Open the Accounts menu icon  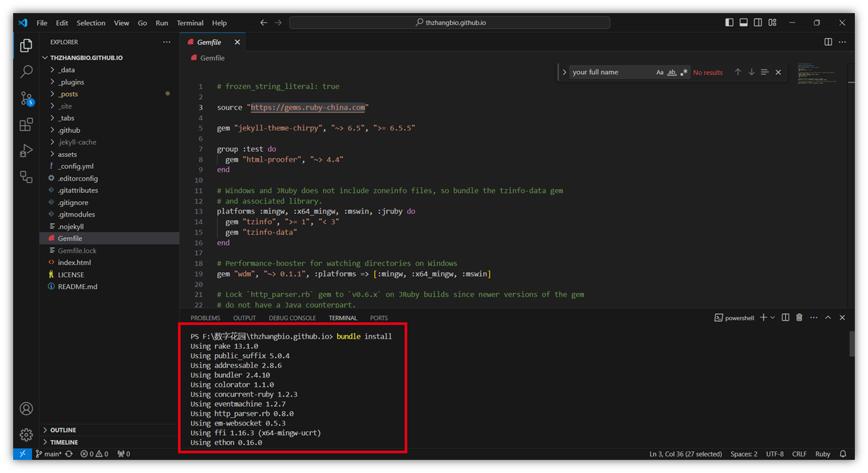[x=26, y=409]
